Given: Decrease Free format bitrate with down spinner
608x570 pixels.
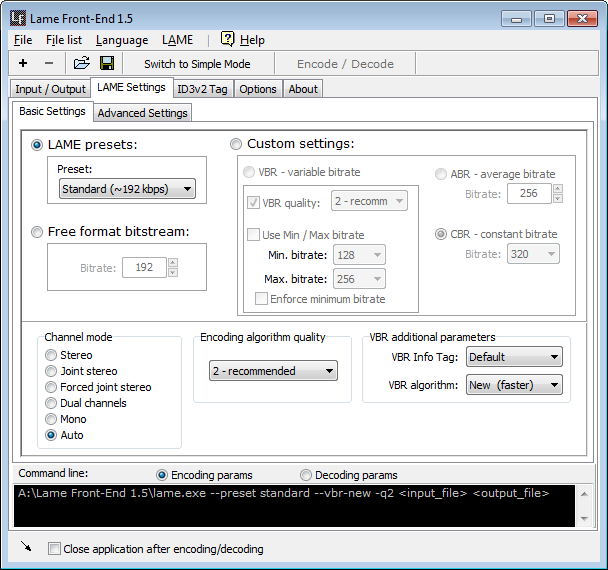Looking at the screenshot, I should 173,272.
